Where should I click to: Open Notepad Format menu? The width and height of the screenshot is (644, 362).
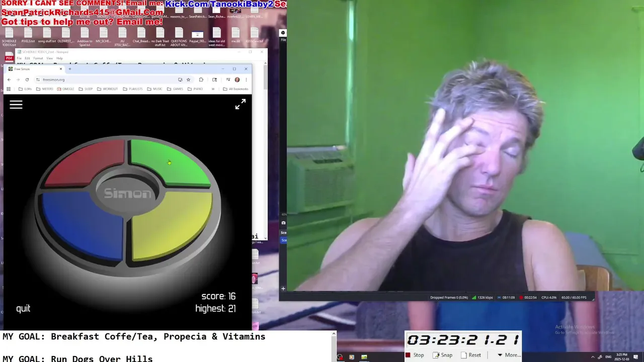pos(38,58)
